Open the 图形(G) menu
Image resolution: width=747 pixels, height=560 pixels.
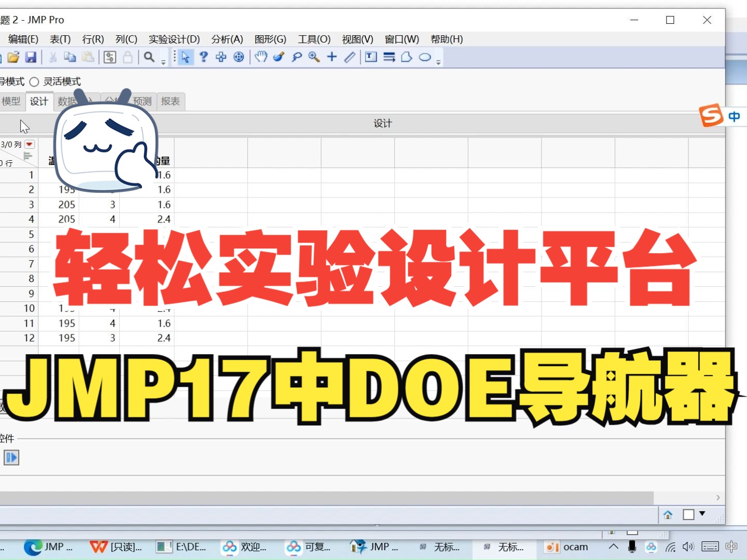click(x=270, y=39)
